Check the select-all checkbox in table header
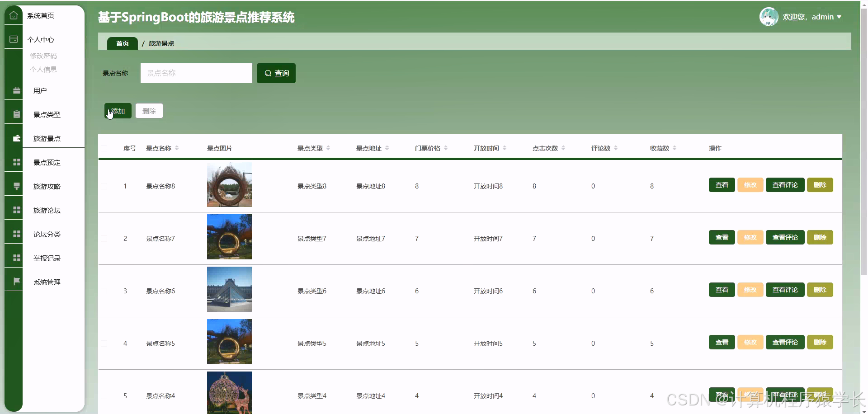 [x=104, y=148]
